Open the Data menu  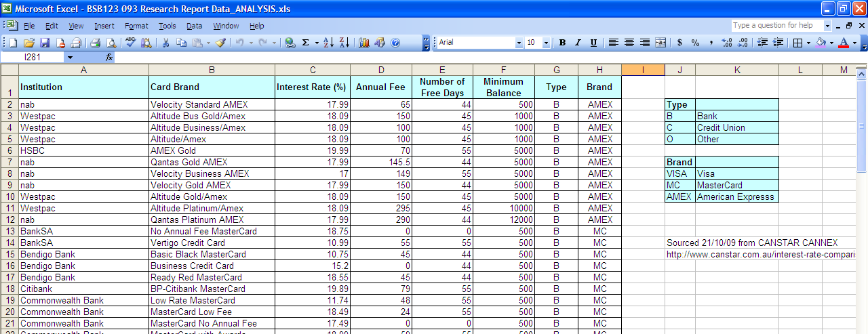pos(195,26)
